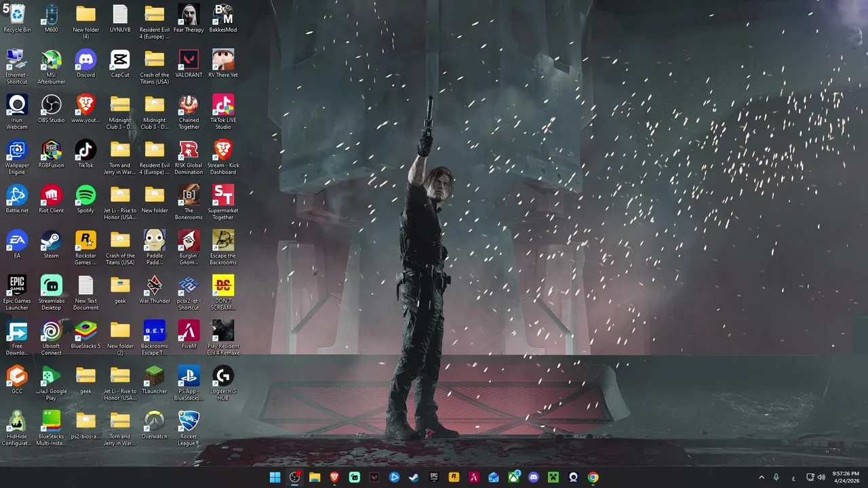
Task: Select the Iriun Webcam desktop icon
Action: pos(17,112)
